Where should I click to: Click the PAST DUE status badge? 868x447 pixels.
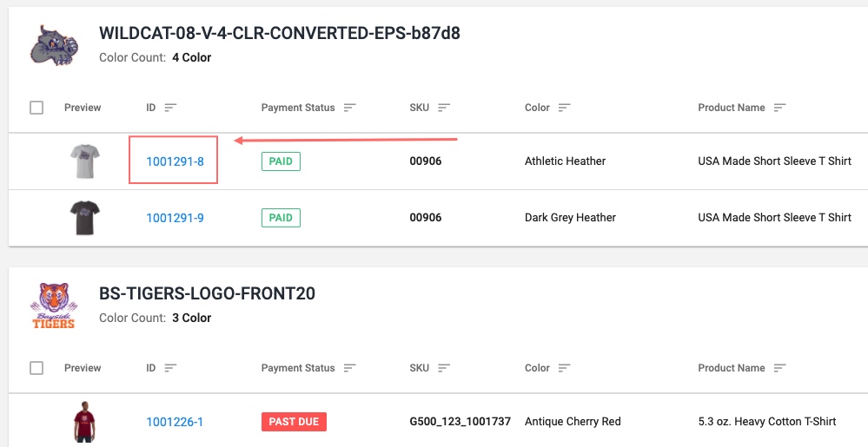[x=294, y=422]
